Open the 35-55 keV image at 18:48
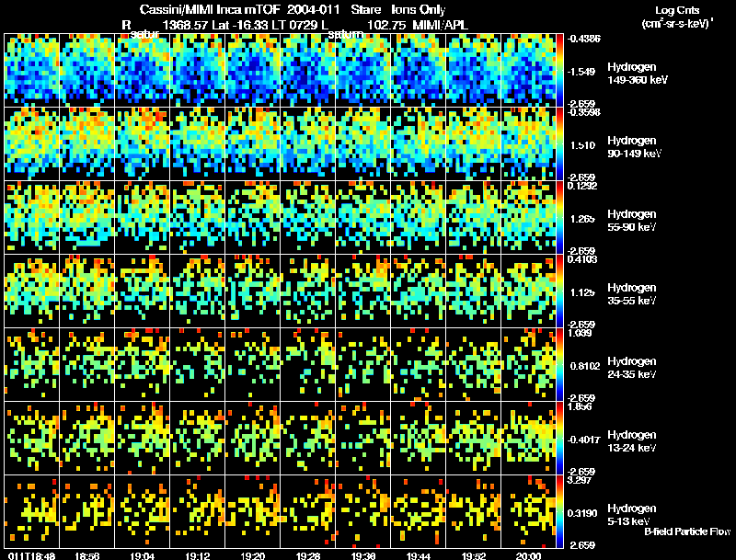The image size is (736, 560). coord(32,291)
